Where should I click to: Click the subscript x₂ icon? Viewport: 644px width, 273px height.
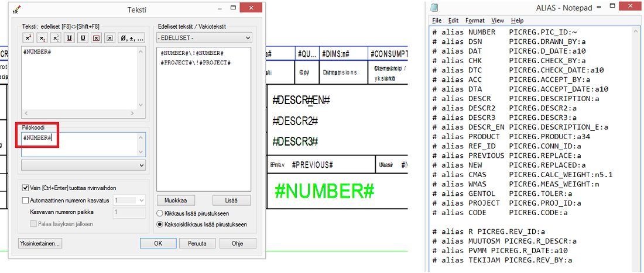[x=42, y=38]
